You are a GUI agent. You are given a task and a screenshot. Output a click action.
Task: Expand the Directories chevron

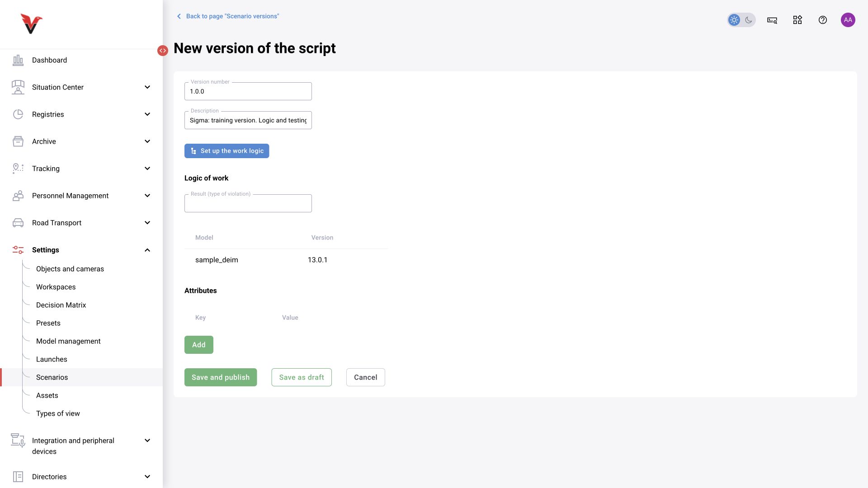147,477
